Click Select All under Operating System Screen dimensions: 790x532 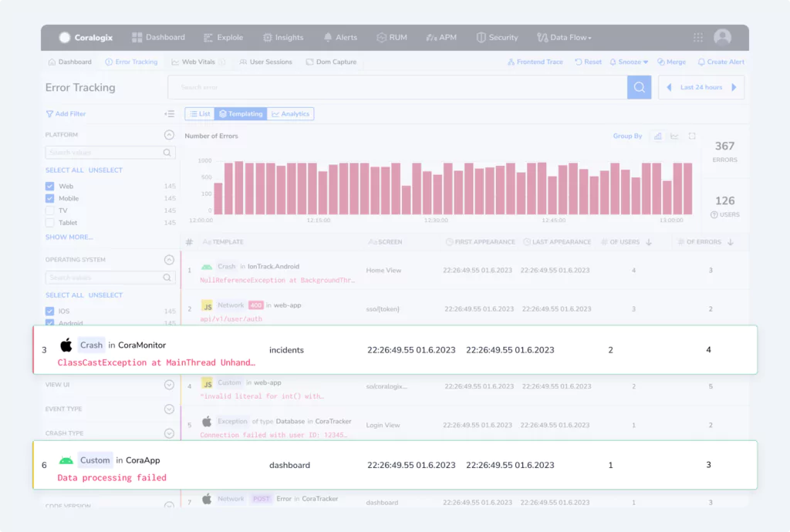click(x=65, y=295)
